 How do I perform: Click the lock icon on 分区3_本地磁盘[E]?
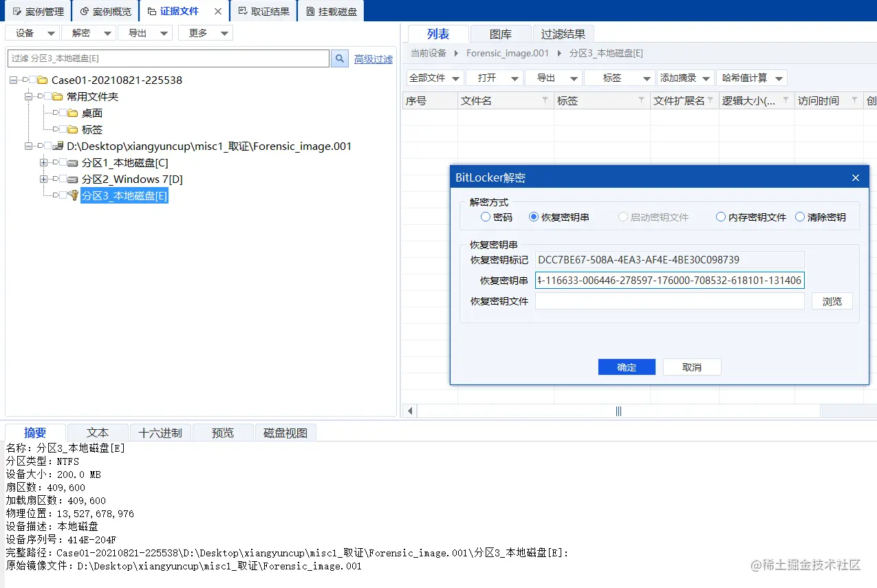[74, 195]
